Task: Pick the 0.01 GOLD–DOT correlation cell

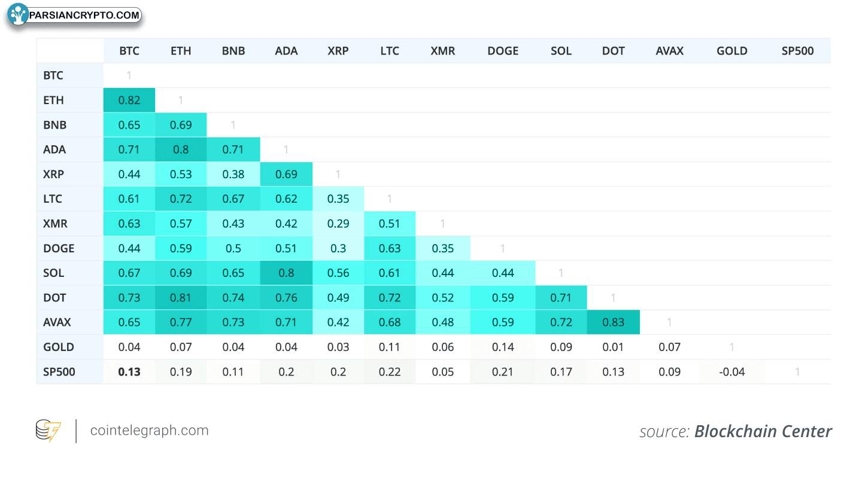Action: click(614, 347)
